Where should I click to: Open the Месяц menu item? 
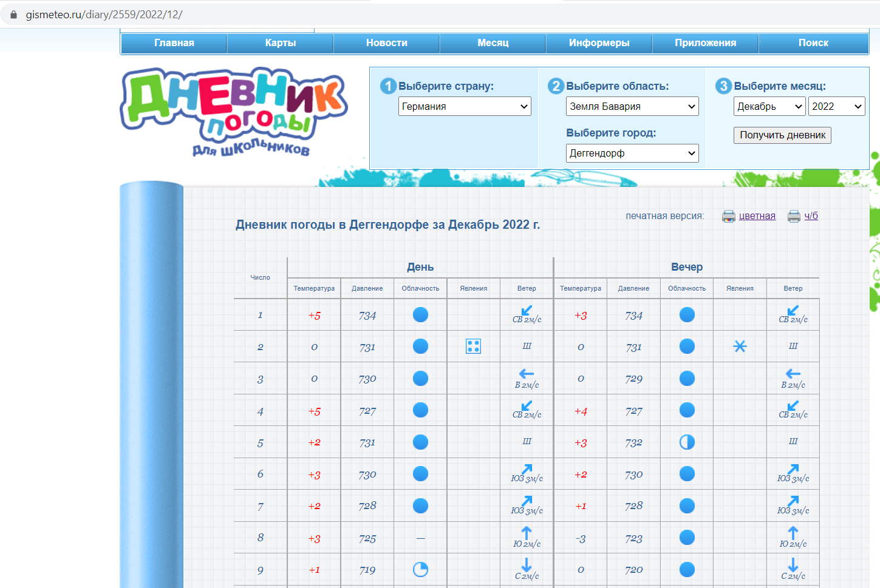click(493, 43)
